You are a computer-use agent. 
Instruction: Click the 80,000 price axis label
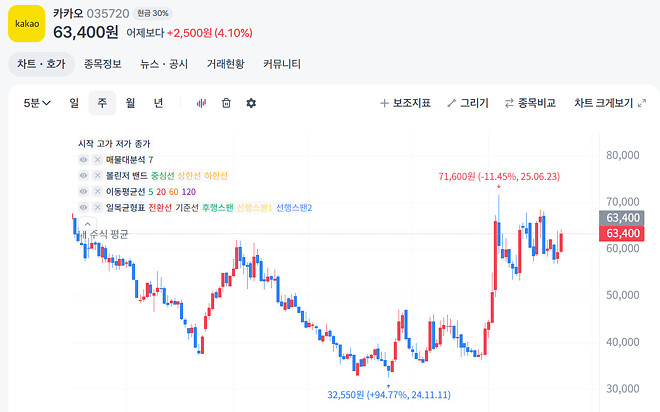click(623, 155)
